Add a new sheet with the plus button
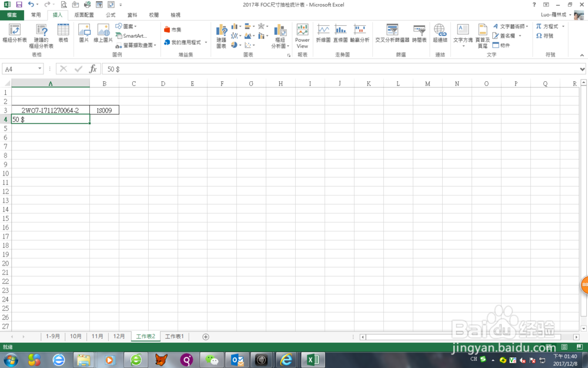 coord(205,337)
